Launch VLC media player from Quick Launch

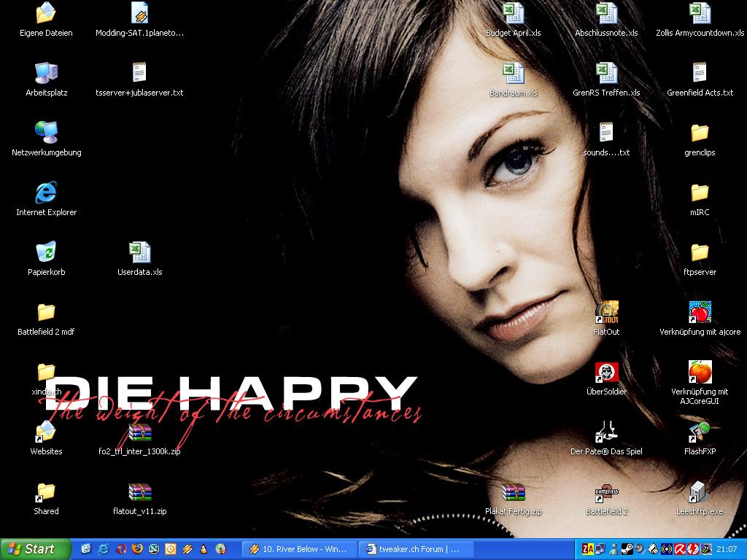204,549
